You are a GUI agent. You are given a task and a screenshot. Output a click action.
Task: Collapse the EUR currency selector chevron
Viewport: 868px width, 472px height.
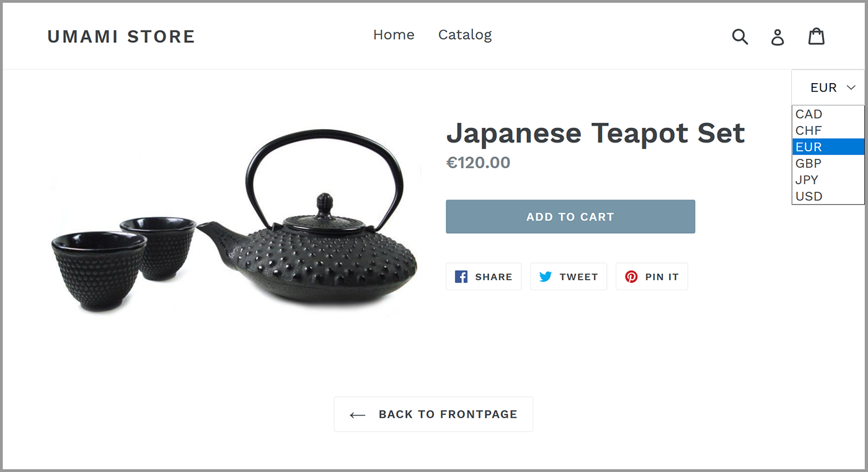pyautogui.click(x=851, y=88)
